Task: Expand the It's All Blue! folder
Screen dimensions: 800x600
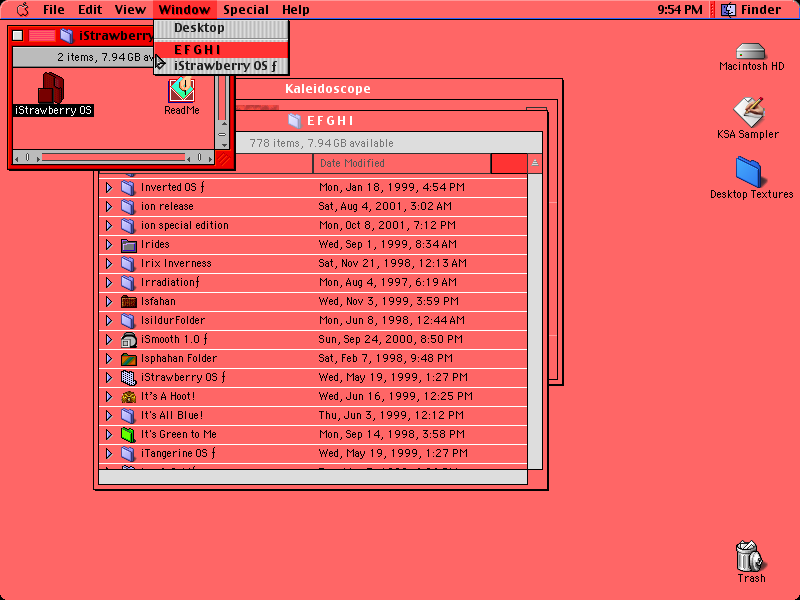Action: point(109,415)
